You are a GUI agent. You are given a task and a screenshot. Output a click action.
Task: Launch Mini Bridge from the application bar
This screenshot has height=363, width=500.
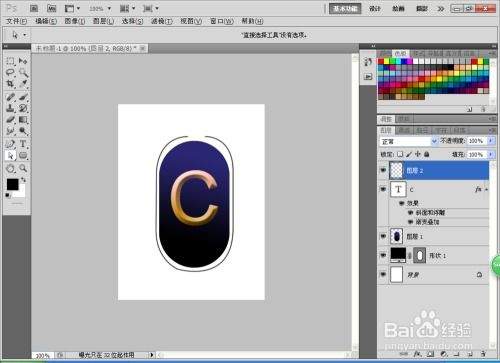(51, 8)
